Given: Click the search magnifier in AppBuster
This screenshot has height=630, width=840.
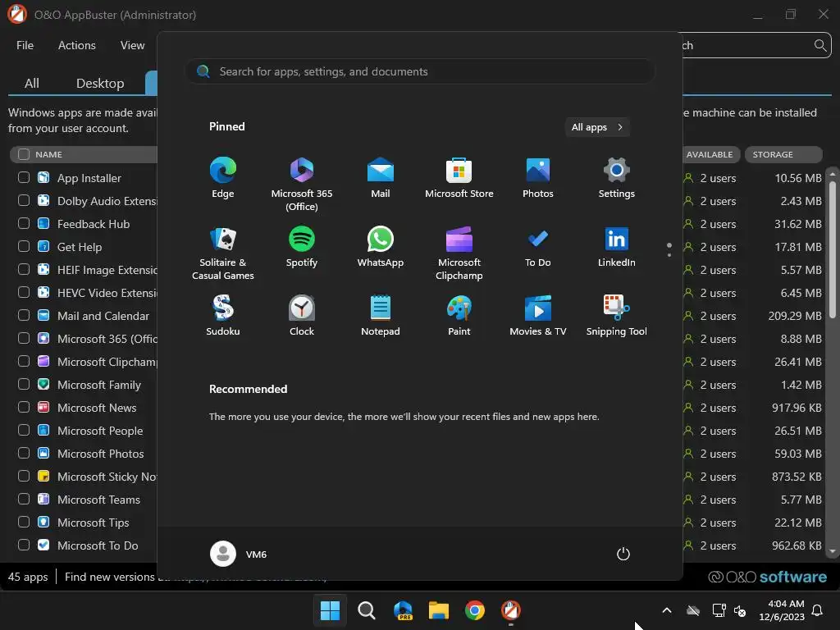Looking at the screenshot, I should tap(819, 46).
